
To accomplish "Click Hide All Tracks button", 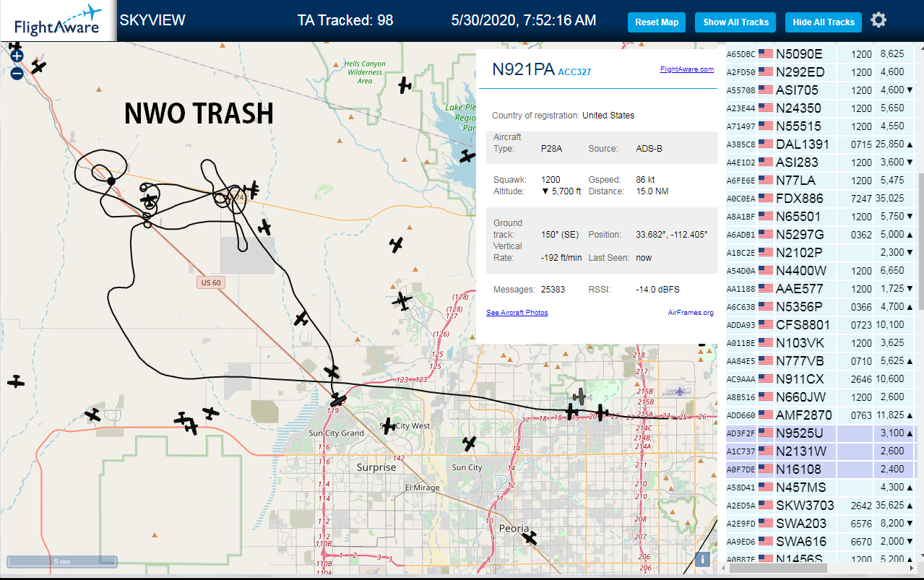I will (824, 22).
